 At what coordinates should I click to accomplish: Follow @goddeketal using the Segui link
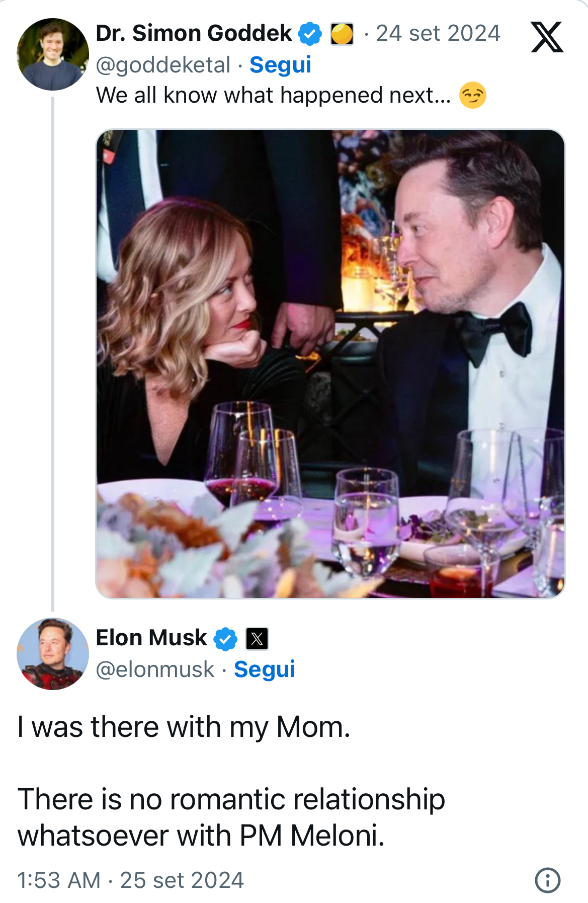280,65
